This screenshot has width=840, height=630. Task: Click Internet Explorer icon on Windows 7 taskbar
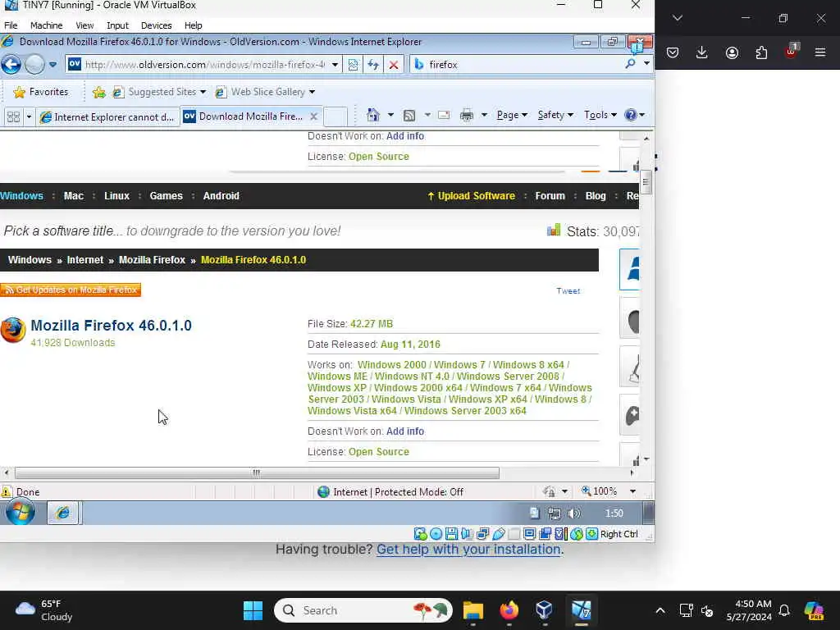[x=63, y=514]
